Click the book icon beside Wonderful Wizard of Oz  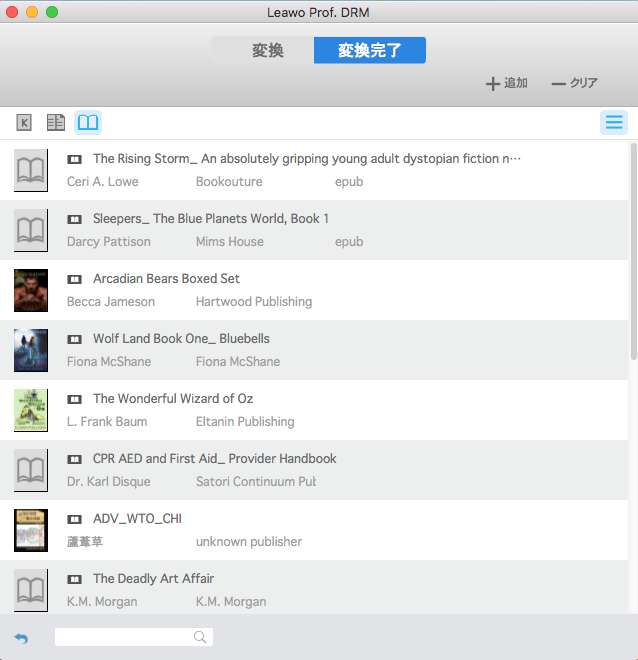[x=74, y=399]
